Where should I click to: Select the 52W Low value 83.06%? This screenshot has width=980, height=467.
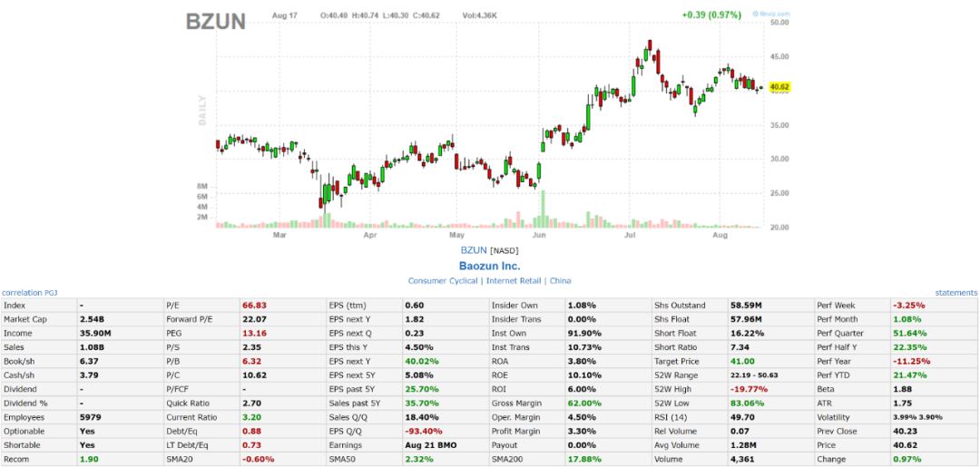(746, 404)
